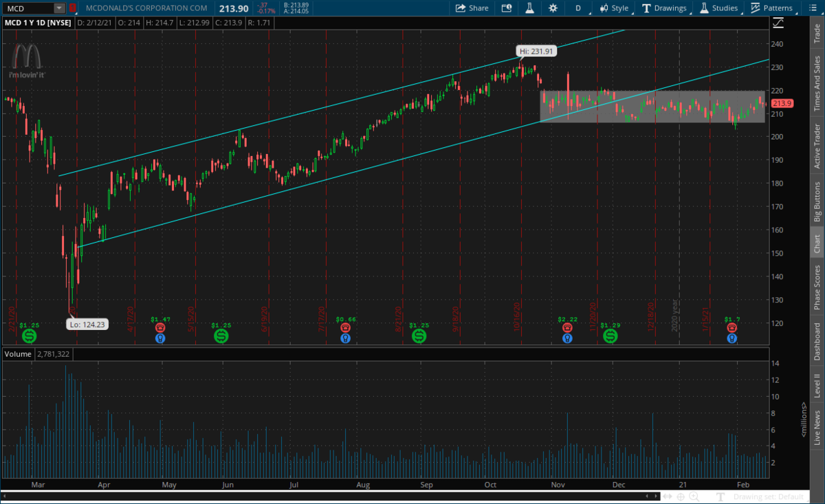Click the Lo: 124.23 price bubble
The image size is (825, 504).
pyautogui.click(x=87, y=324)
